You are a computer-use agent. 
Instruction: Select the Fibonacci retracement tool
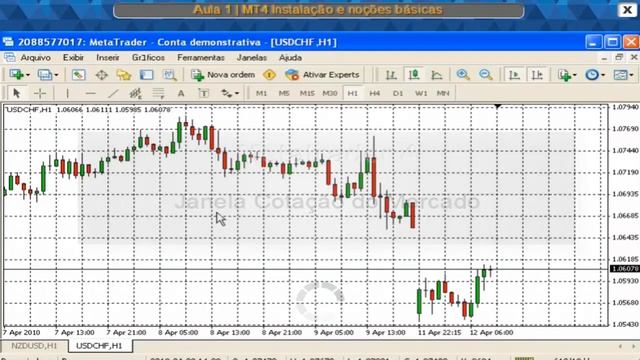158,93
